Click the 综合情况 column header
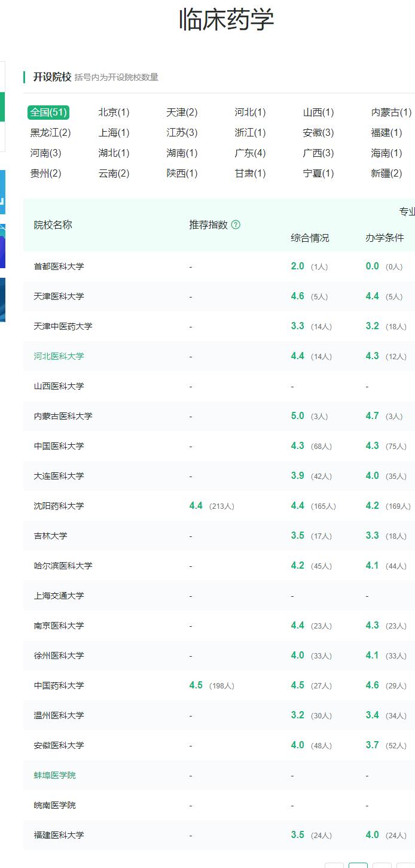The width and height of the screenshot is (415, 868). 310,238
